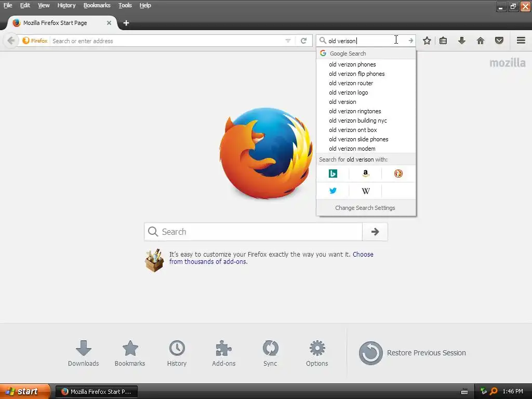Open Bookmarks from the start page

click(130, 353)
